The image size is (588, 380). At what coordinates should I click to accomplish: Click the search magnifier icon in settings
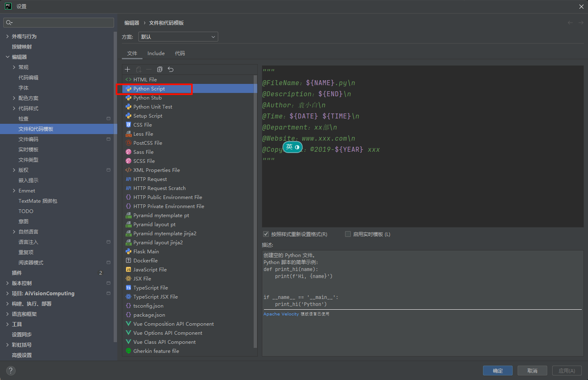point(9,23)
